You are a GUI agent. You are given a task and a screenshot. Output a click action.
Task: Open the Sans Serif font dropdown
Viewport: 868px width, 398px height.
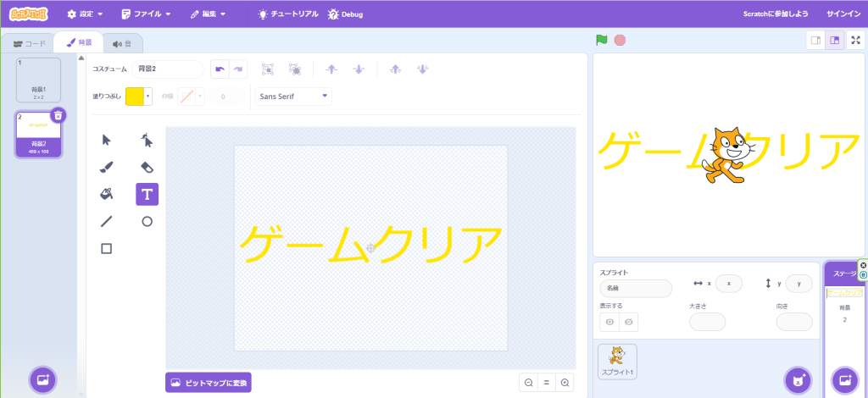(294, 97)
